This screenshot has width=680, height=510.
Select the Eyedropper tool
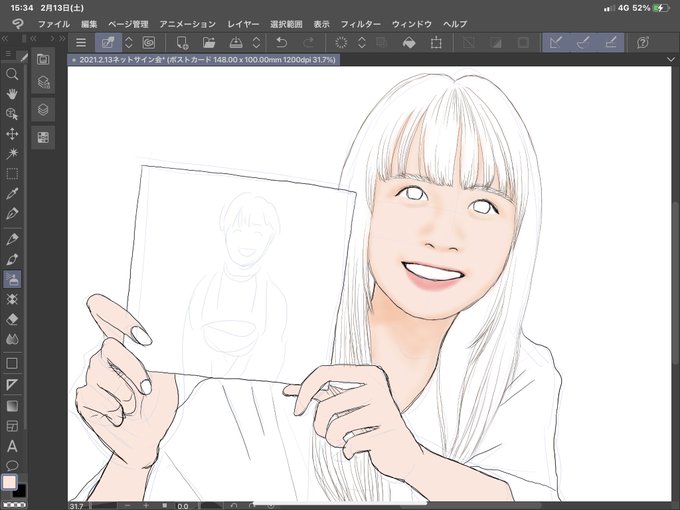tap(12, 194)
